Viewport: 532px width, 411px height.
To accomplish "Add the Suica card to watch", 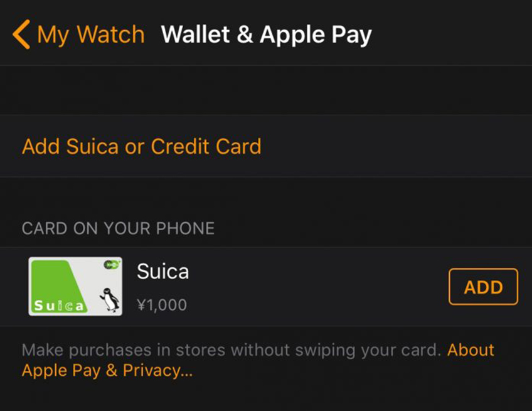I will tap(483, 287).
